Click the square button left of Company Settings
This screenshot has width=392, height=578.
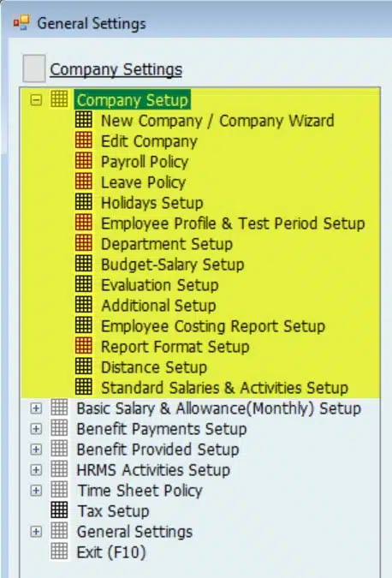[34, 69]
